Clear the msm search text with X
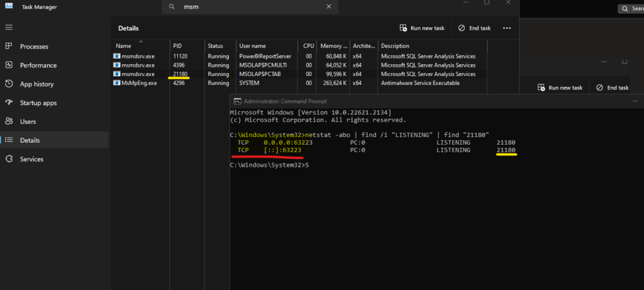 pos(328,6)
